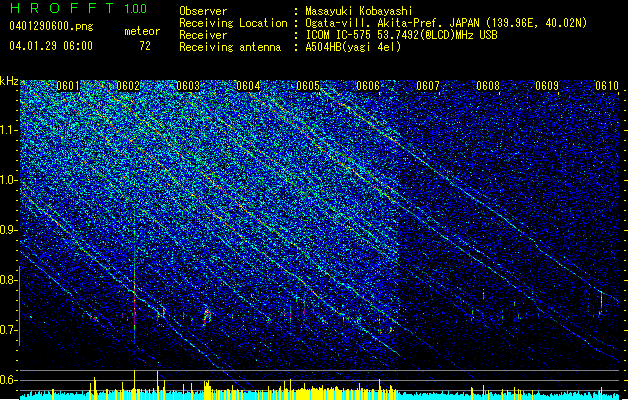
Task: Click the 'Observer' field label
Action: (x=203, y=11)
